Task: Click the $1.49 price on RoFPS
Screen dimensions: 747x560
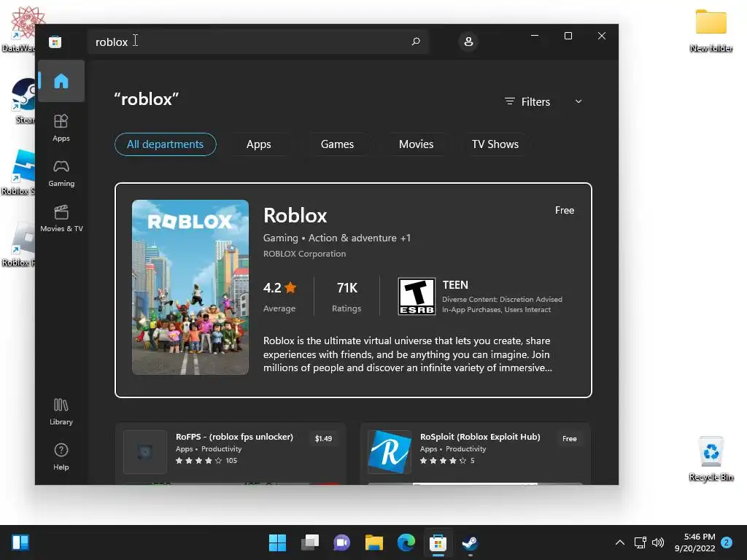Action: pos(323,438)
